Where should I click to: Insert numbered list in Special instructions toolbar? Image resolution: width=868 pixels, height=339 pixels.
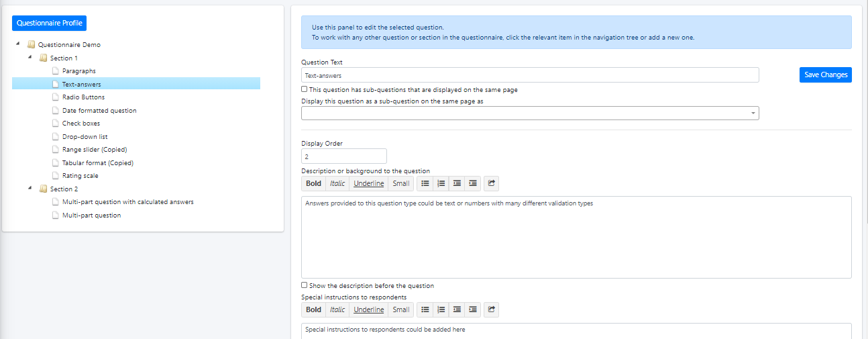click(x=441, y=309)
